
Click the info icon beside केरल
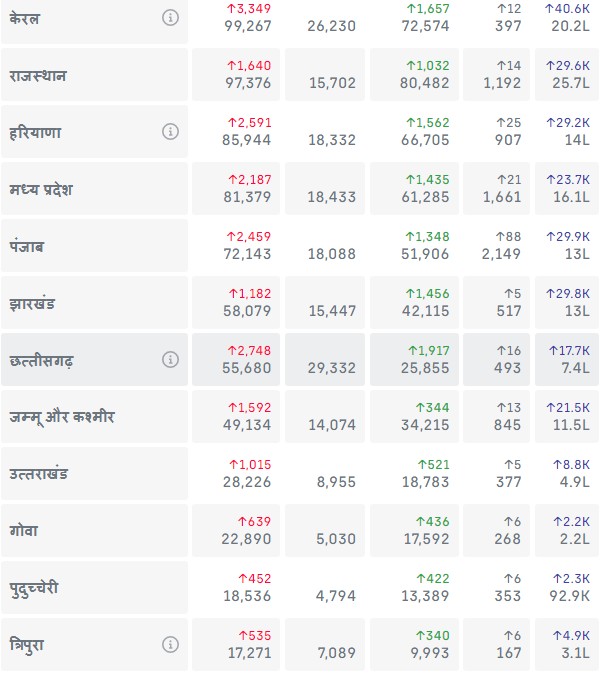pos(170,18)
